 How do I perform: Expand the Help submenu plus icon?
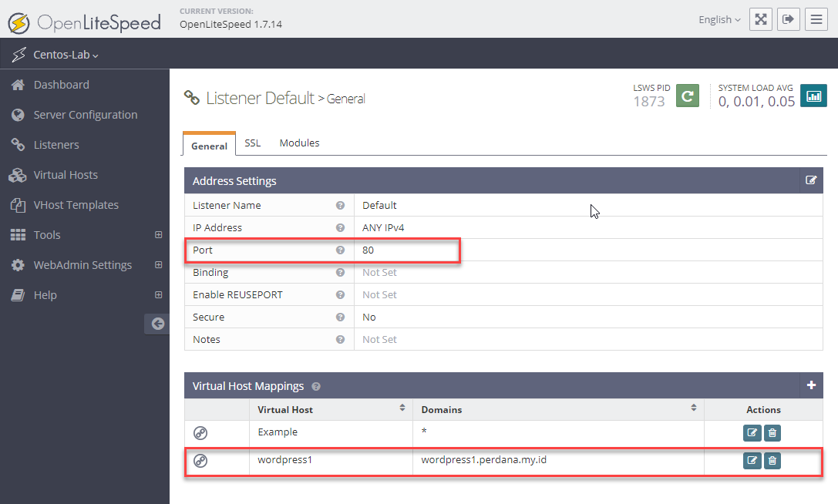click(x=158, y=294)
